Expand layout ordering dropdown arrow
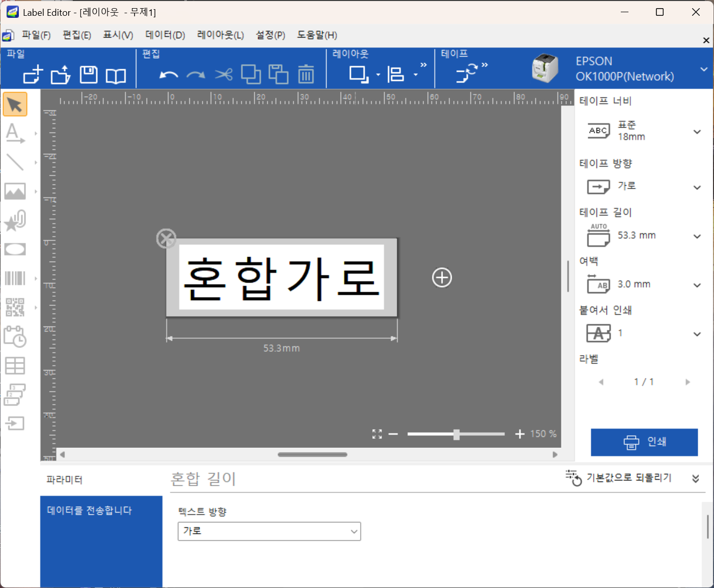The height and width of the screenshot is (588, 714). click(378, 75)
